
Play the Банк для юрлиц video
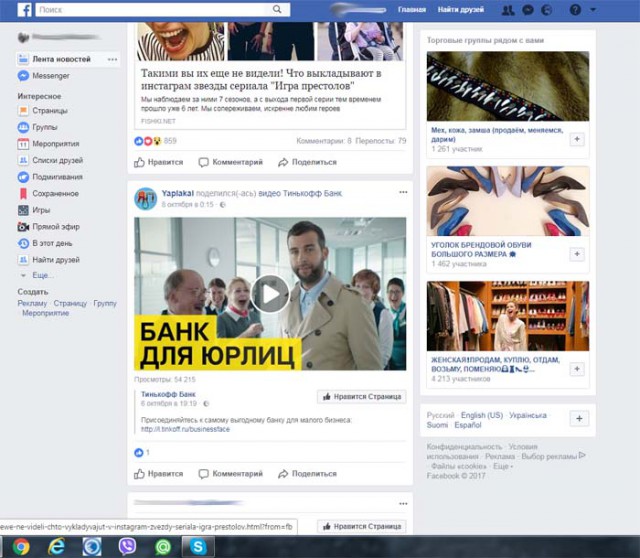click(x=270, y=294)
